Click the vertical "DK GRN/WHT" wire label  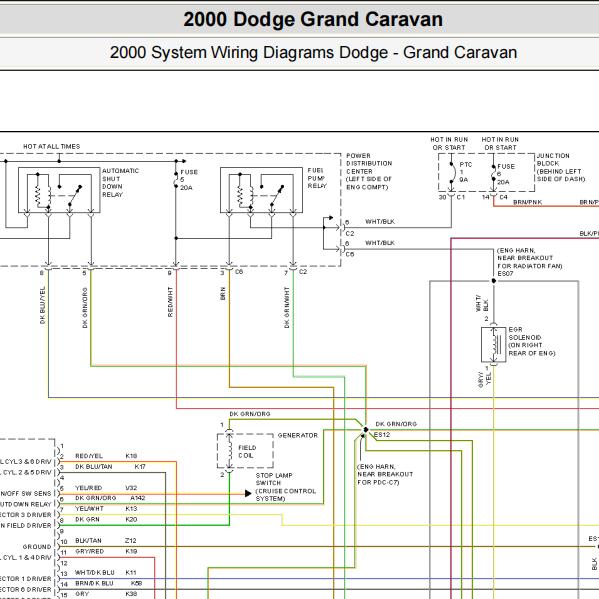click(x=287, y=308)
